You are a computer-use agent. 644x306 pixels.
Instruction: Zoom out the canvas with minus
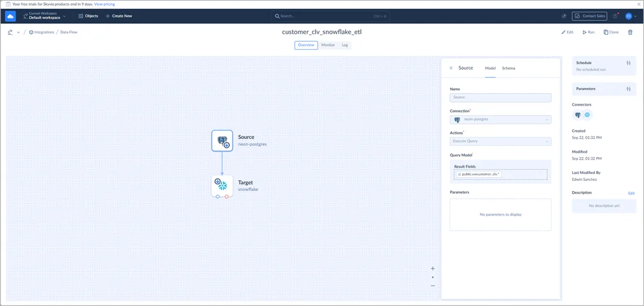pos(433,286)
